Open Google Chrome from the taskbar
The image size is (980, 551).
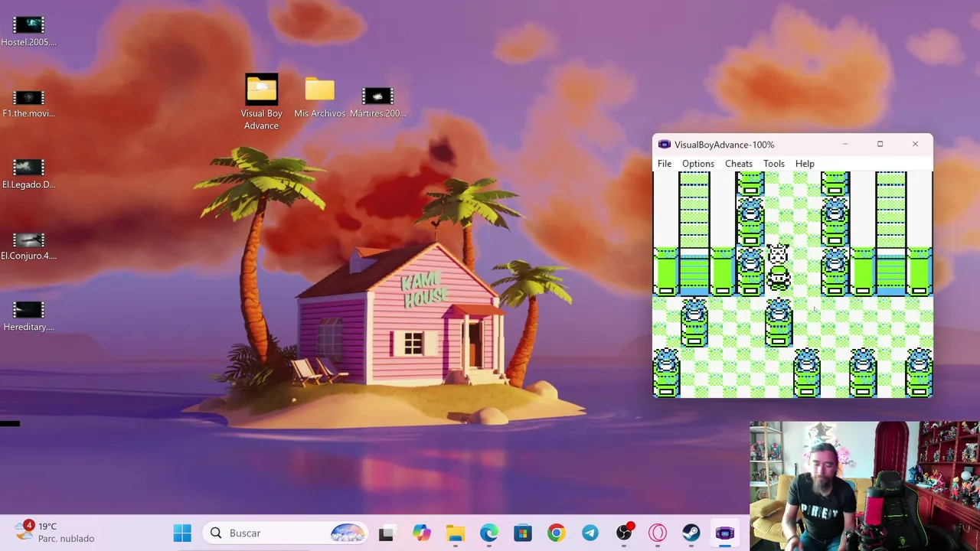click(556, 533)
